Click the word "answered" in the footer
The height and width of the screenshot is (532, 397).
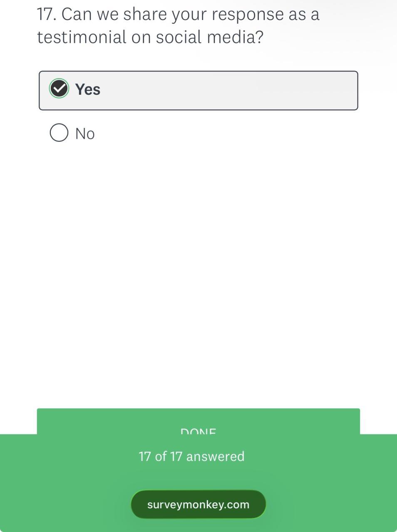click(215, 456)
